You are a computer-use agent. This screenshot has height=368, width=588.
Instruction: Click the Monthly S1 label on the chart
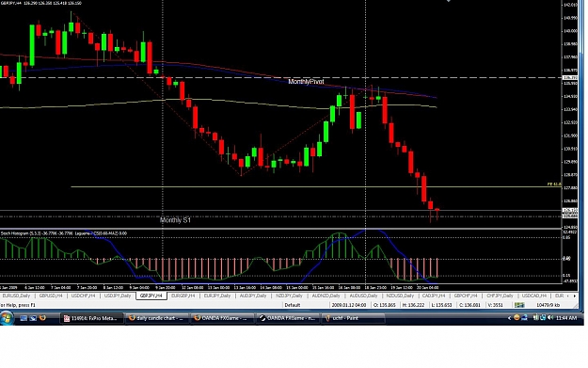175,220
